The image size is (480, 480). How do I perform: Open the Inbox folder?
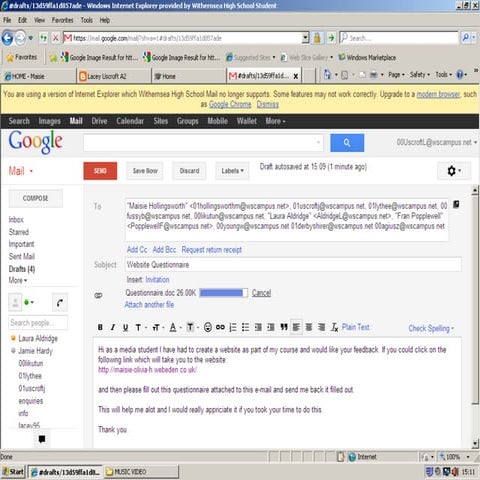coord(16,220)
